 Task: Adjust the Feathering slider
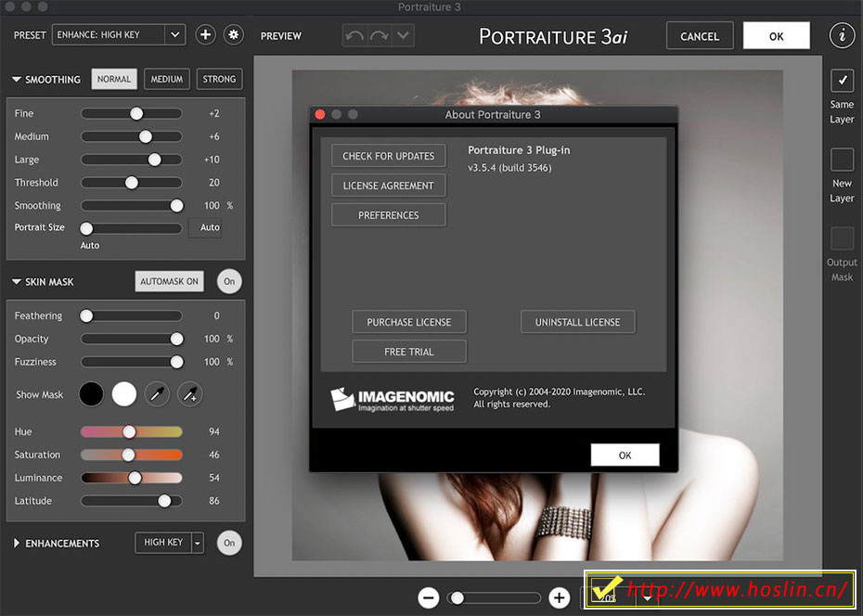[132, 315]
